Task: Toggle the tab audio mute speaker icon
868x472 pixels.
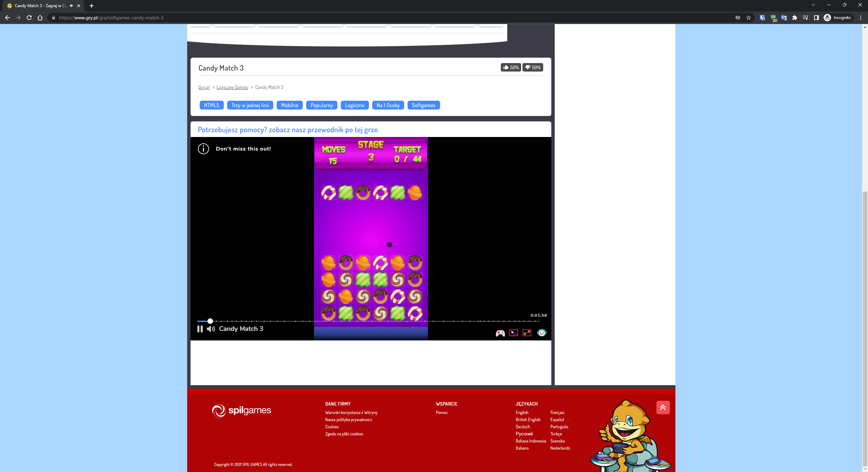Action: point(71,5)
